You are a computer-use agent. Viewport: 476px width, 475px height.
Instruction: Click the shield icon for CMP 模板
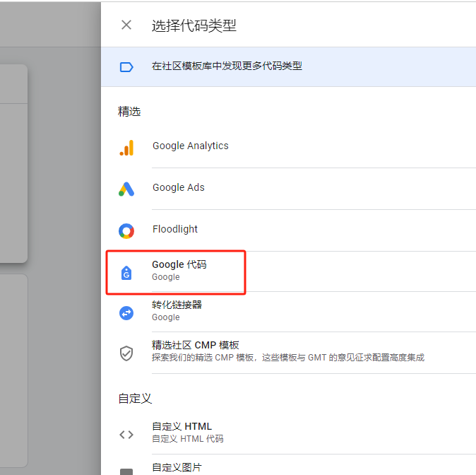126,353
